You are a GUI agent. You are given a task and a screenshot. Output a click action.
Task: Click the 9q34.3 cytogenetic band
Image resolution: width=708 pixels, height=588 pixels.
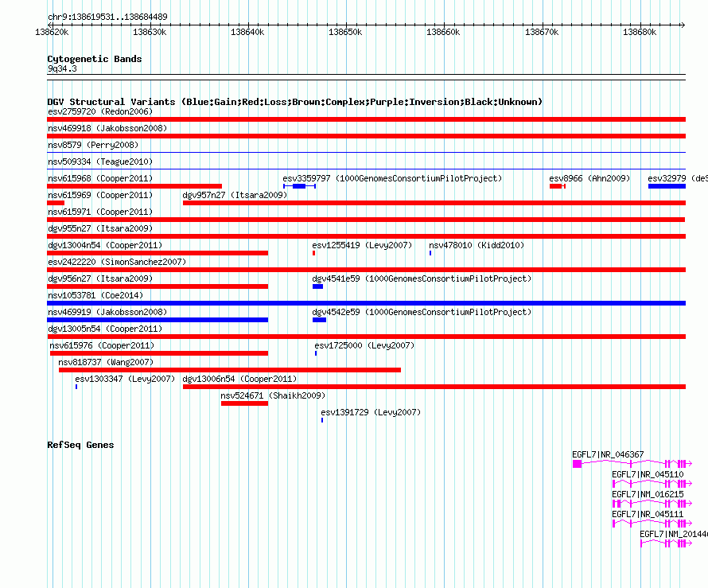(x=366, y=77)
